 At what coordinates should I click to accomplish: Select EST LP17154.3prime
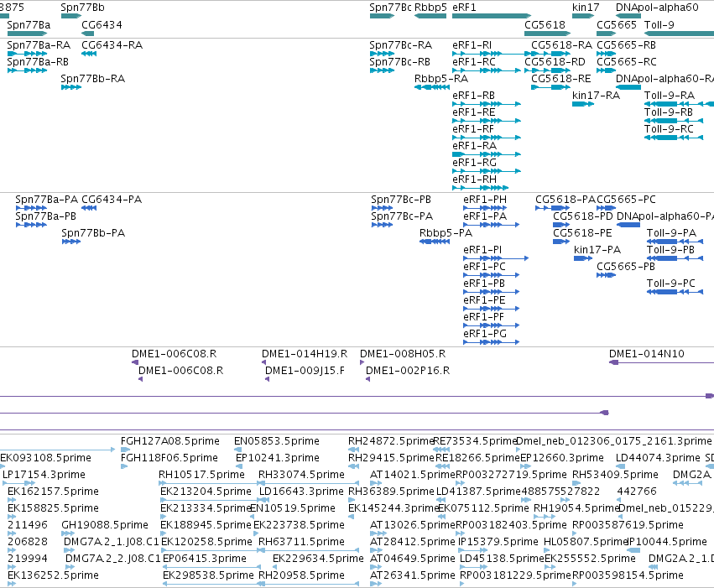[44, 475]
